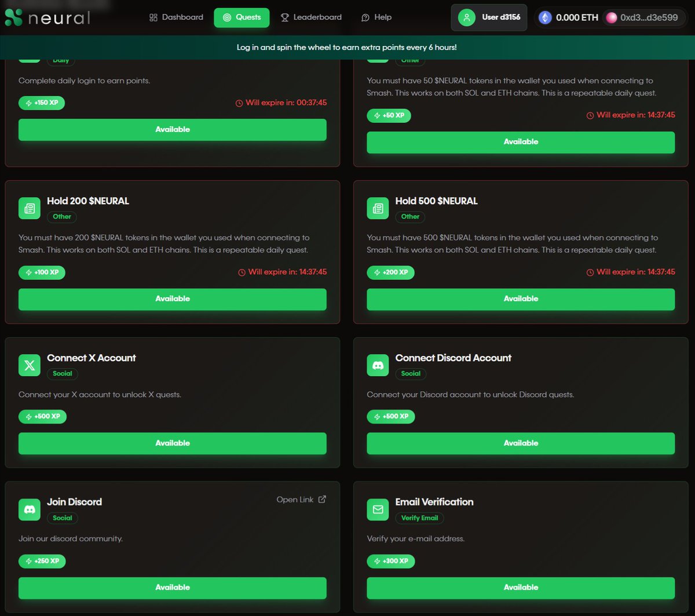Screen dimensions: 695x616
Task: Click Available button for daily login quest
Action: pyautogui.click(x=173, y=129)
